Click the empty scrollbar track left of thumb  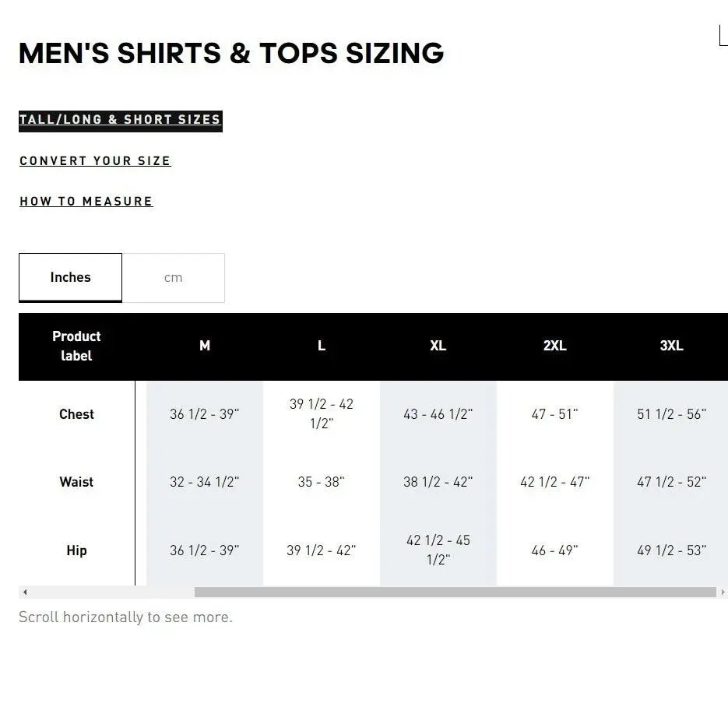tap(112, 592)
